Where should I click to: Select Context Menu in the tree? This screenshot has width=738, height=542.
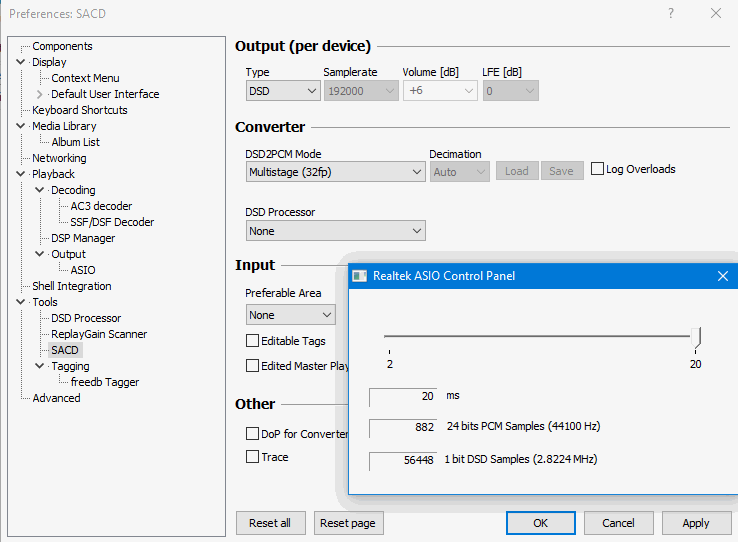85,78
